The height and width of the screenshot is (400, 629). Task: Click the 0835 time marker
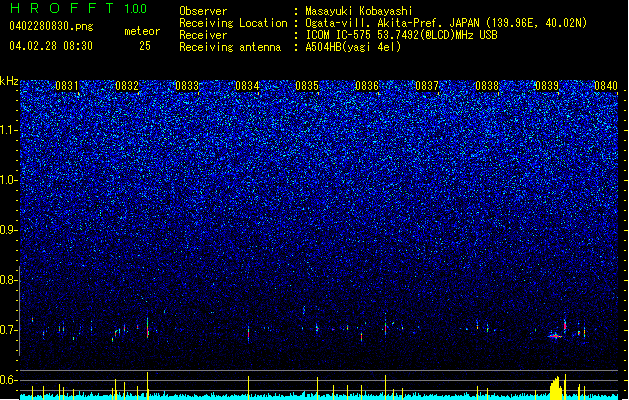tap(307, 86)
